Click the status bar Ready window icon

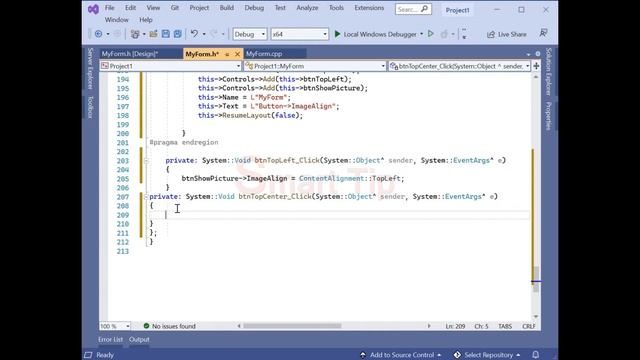point(88,355)
